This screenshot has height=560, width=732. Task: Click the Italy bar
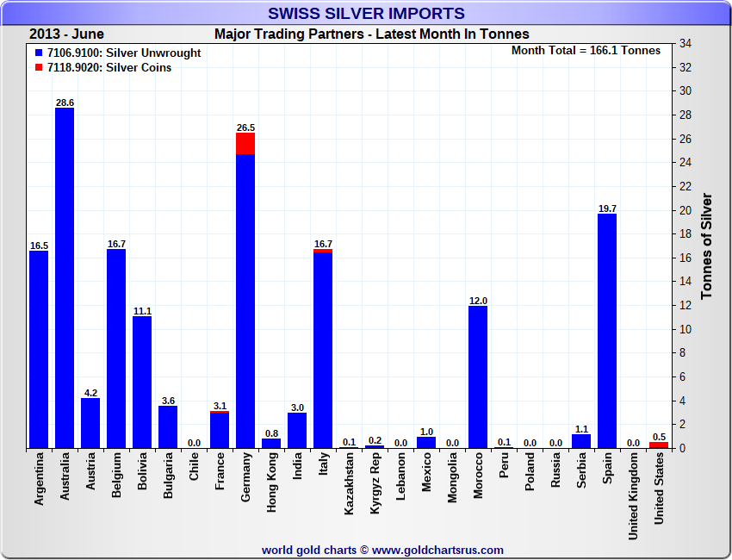click(x=323, y=351)
